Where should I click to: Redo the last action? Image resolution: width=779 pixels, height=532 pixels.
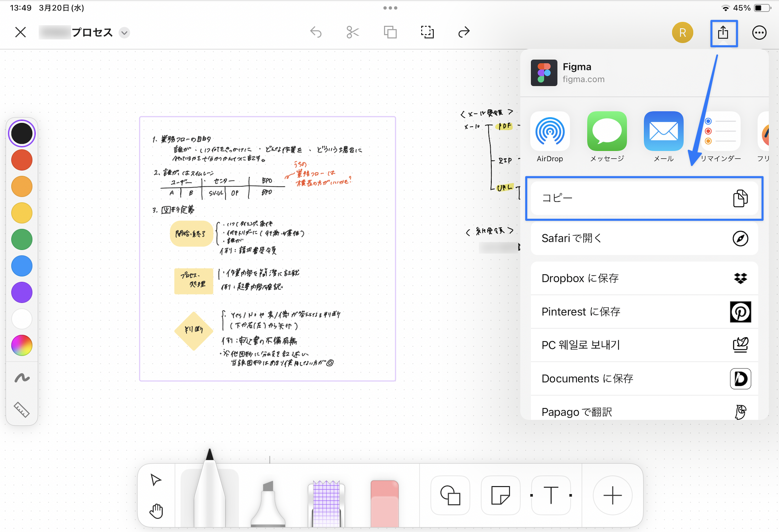click(464, 32)
